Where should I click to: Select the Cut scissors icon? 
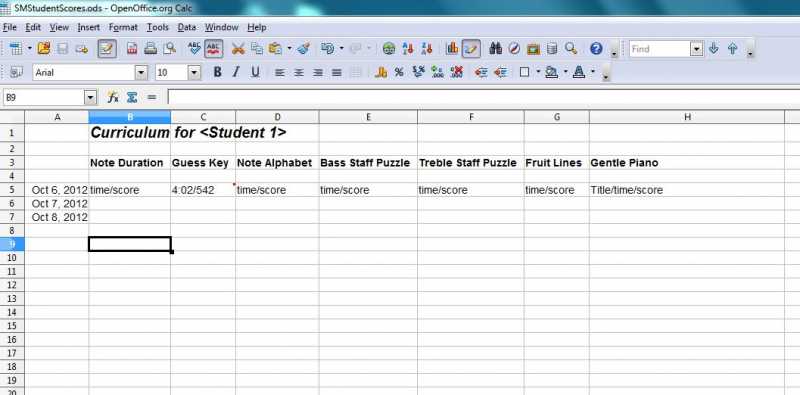(x=238, y=49)
